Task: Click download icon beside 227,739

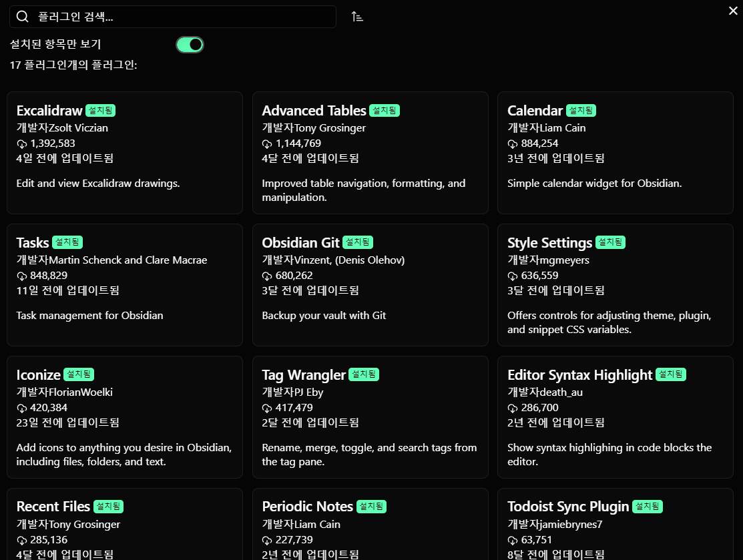Action: click(x=267, y=541)
